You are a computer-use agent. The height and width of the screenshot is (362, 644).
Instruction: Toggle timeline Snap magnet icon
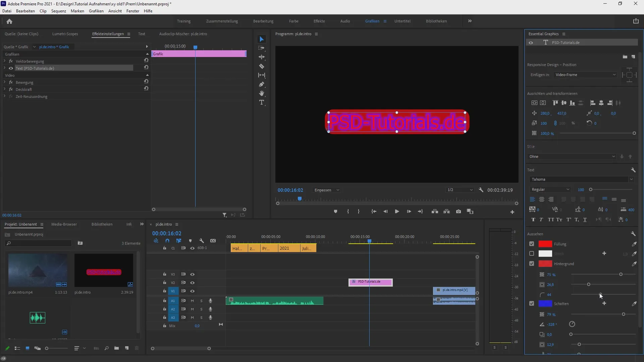167,241
